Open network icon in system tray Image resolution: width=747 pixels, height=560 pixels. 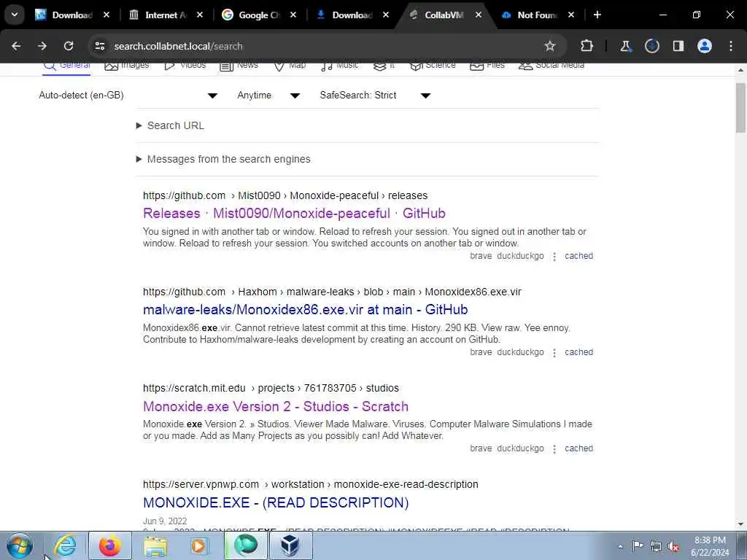(656, 546)
